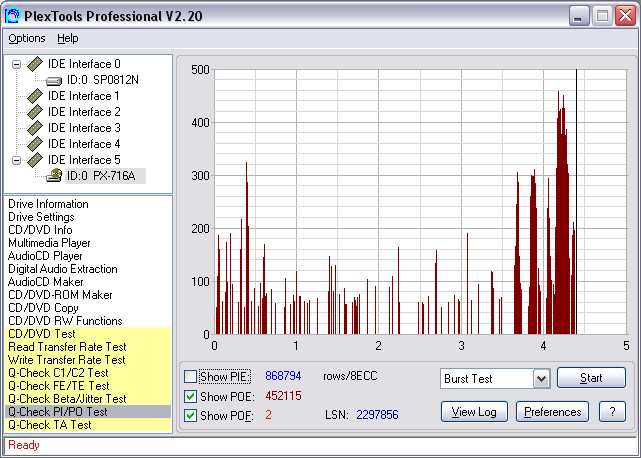Open AudioCD Player function

click(45, 256)
